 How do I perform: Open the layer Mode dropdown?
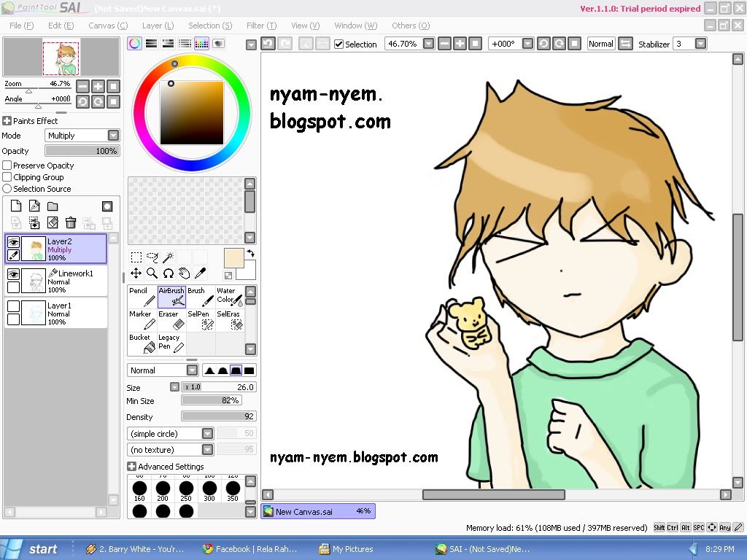coord(113,135)
